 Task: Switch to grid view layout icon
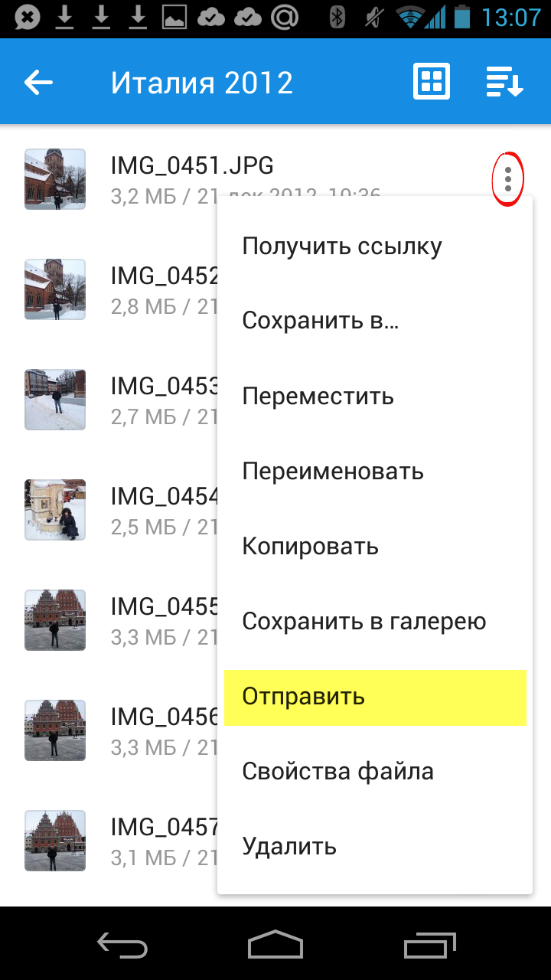click(x=432, y=82)
